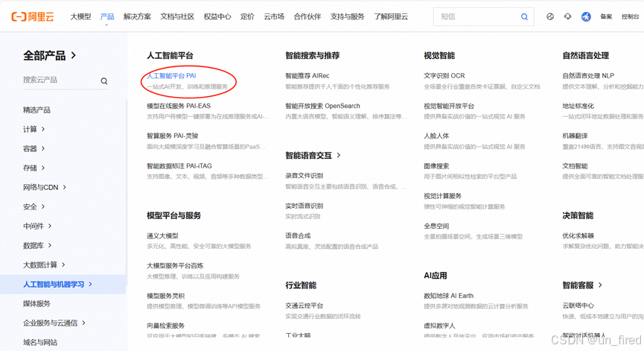Screen dimensions: 644x351
Task: Open 智能开放搜索 OpenSearch link
Action: [x=323, y=106]
